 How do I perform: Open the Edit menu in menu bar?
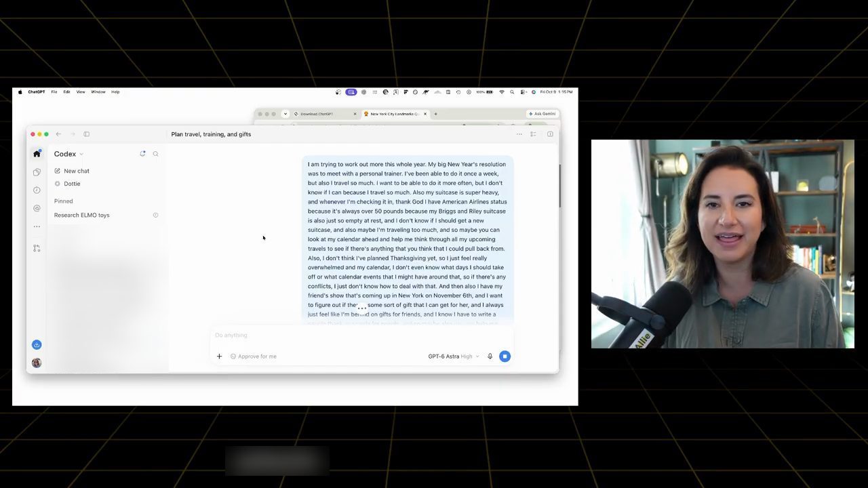pyautogui.click(x=66, y=91)
